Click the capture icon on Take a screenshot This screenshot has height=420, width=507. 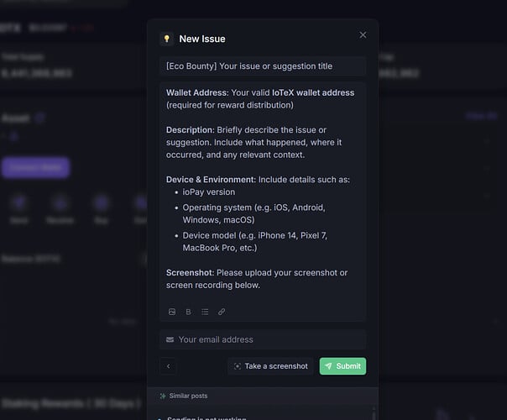pos(238,366)
